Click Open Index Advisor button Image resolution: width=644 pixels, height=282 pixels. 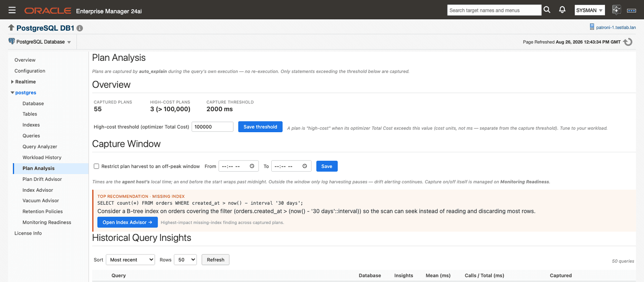(127, 222)
